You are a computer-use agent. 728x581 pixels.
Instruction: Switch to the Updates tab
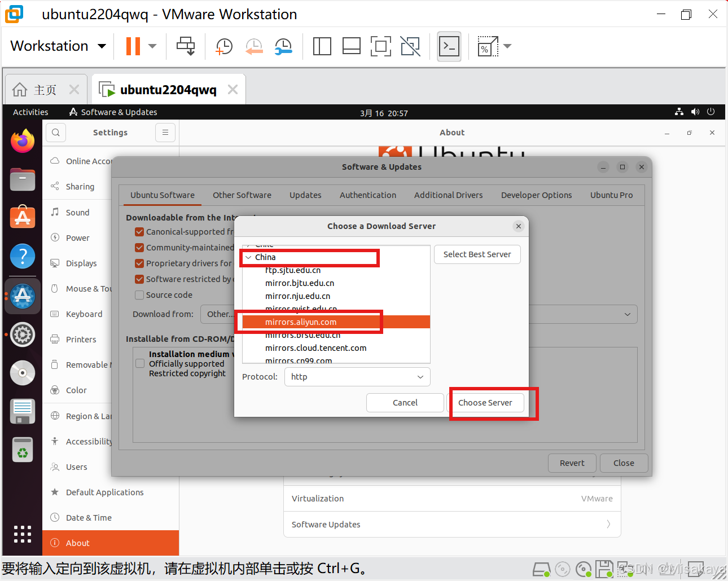(x=305, y=195)
